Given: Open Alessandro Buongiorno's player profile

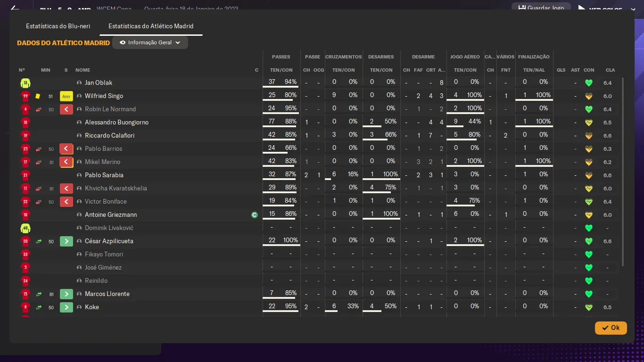Looking at the screenshot, I should point(116,123).
